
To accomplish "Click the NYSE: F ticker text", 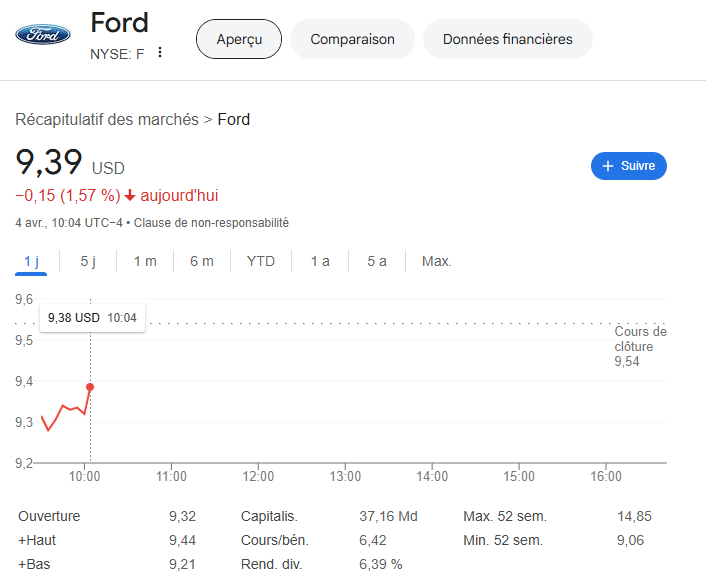I will click(117, 54).
